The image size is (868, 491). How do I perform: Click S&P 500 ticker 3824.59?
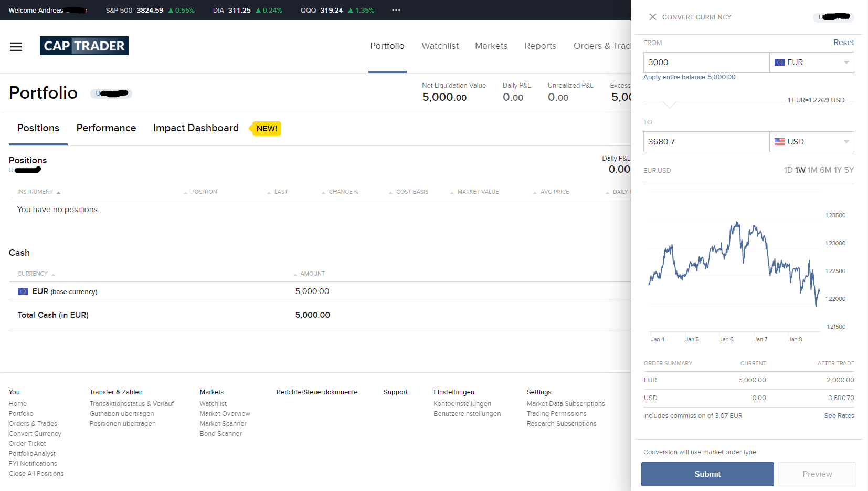tap(150, 11)
